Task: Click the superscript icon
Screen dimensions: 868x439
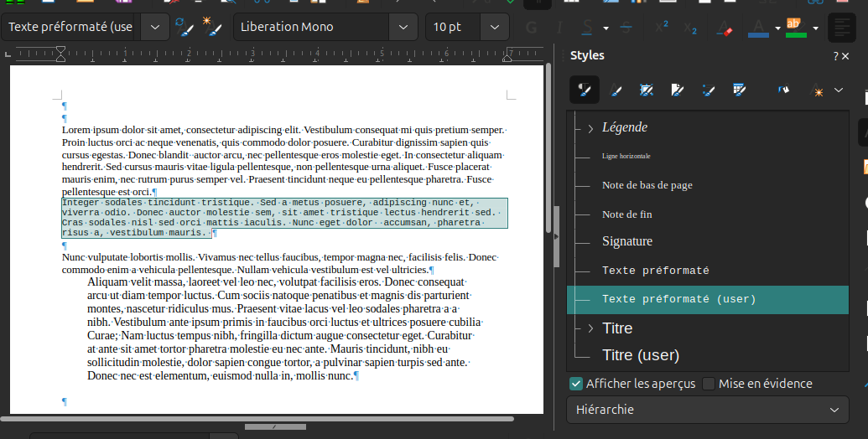Action: (662, 27)
